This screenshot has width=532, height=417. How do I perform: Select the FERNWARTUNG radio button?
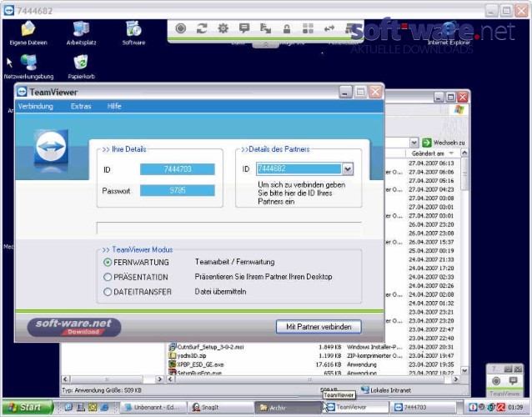tap(108, 262)
